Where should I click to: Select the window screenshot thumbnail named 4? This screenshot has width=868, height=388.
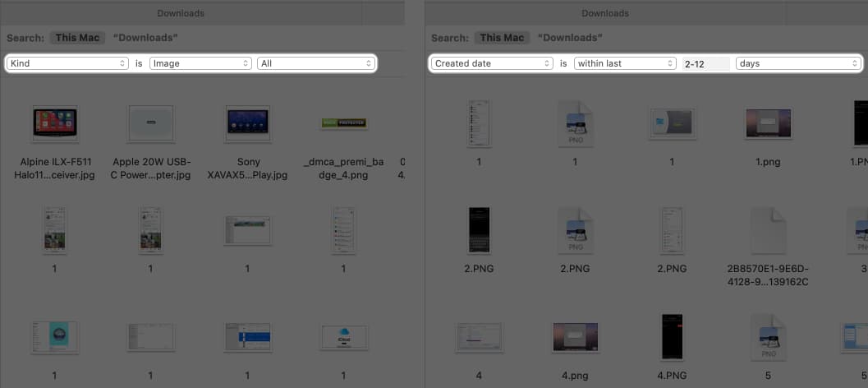coord(479,336)
